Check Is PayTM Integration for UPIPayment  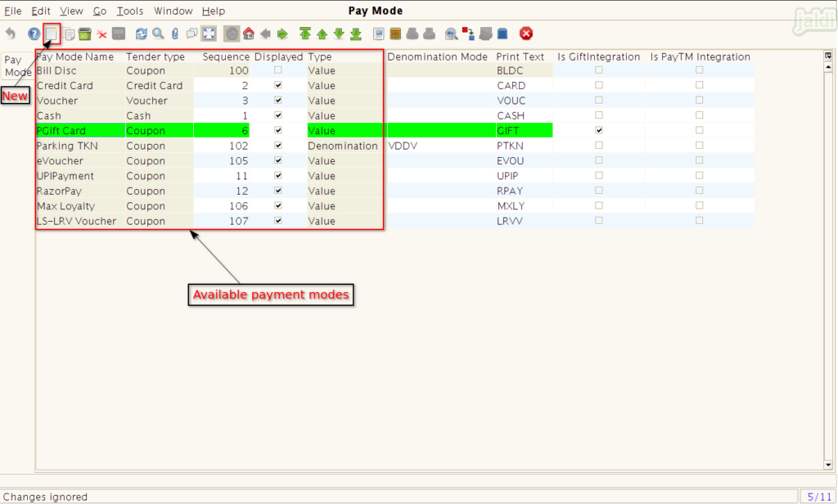[699, 175]
